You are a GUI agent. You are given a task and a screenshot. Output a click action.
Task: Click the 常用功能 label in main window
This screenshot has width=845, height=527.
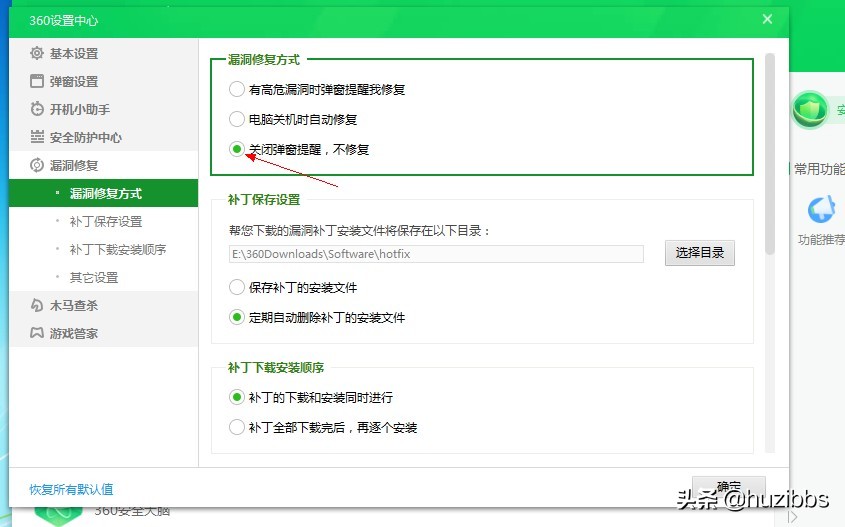[819, 169]
